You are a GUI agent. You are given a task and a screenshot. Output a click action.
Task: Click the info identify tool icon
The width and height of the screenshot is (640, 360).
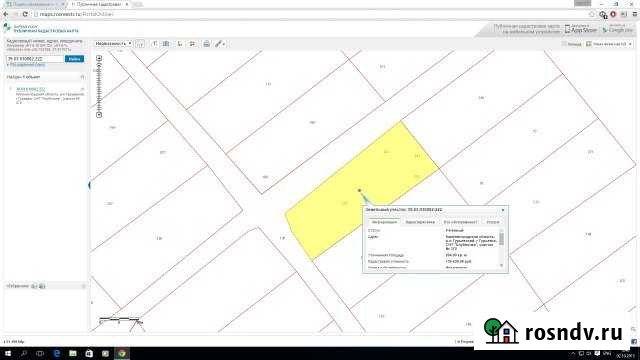154,44
